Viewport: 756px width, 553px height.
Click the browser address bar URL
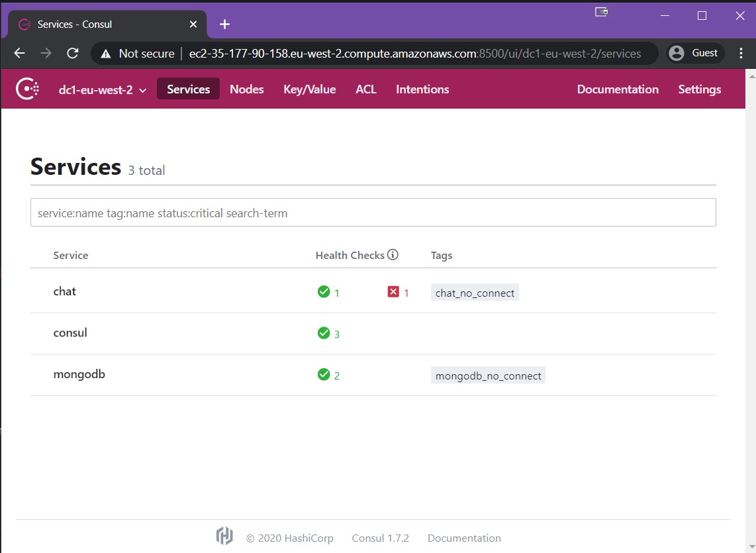tap(414, 54)
